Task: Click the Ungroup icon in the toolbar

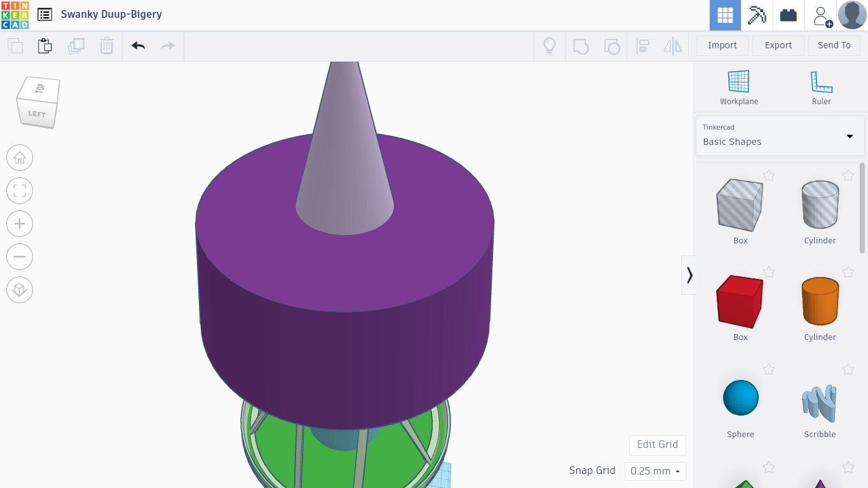Action: 611,46
